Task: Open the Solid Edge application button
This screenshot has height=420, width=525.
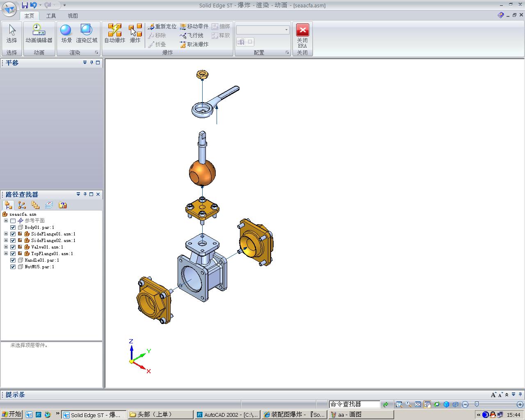Action: (9, 9)
